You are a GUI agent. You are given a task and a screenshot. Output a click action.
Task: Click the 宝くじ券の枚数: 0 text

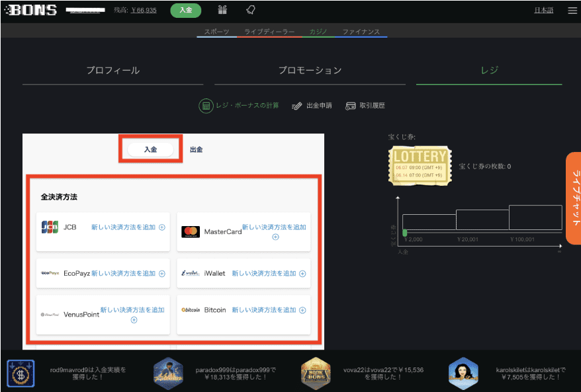(484, 167)
